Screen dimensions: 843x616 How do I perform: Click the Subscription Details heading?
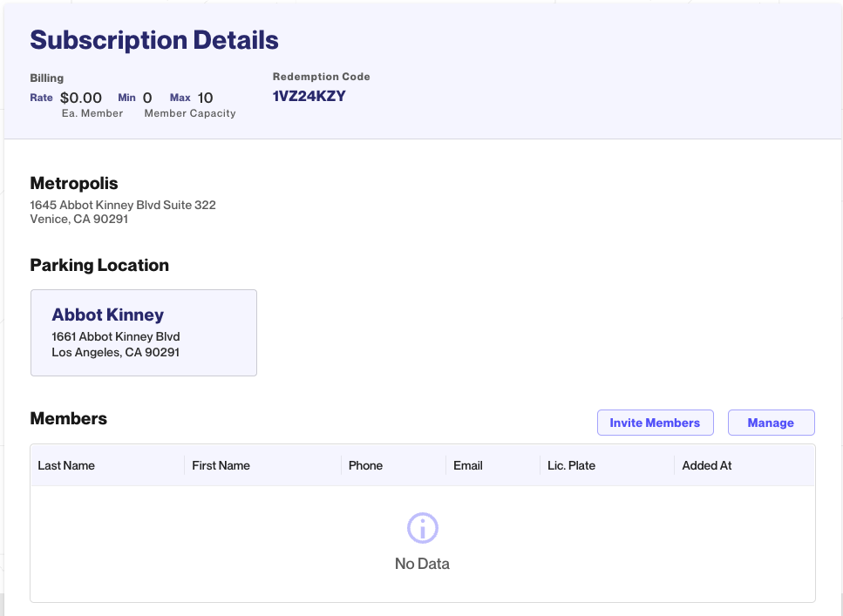[x=154, y=40]
